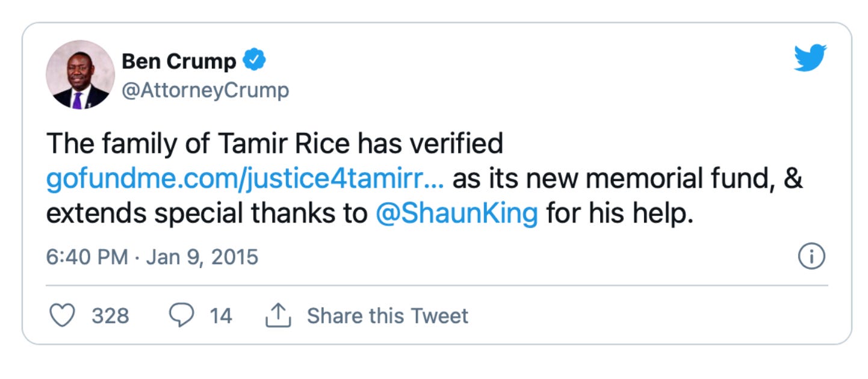This screenshot has height=379, width=868.
Task: Open Ben Crump's profile picture
Action: [x=80, y=75]
